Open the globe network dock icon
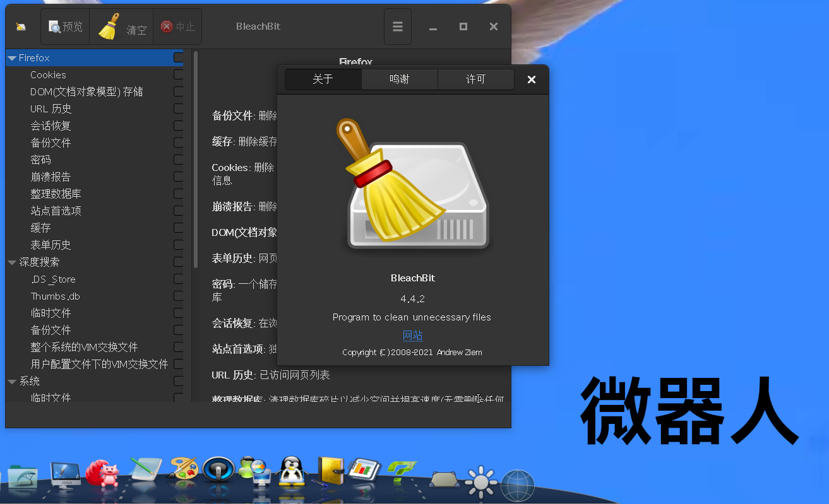 (518, 486)
